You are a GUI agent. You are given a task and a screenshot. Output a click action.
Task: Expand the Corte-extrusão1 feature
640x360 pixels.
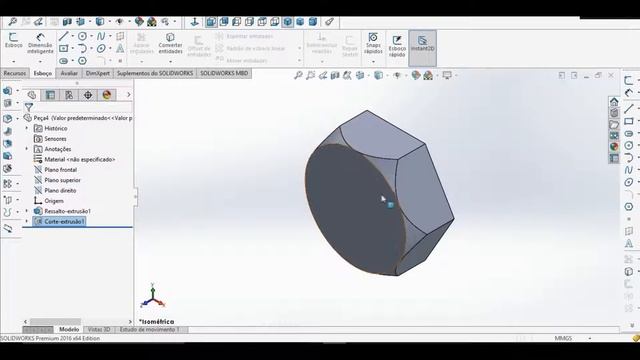pyautogui.click(x=27, y=221)
